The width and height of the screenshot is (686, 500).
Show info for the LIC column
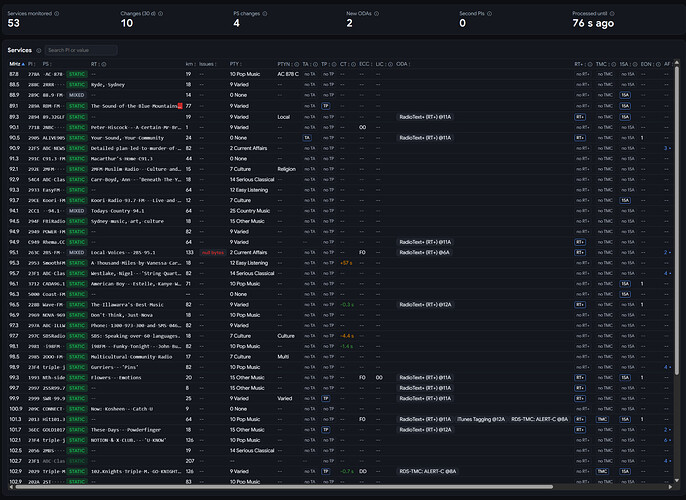[x=390, y=64]
